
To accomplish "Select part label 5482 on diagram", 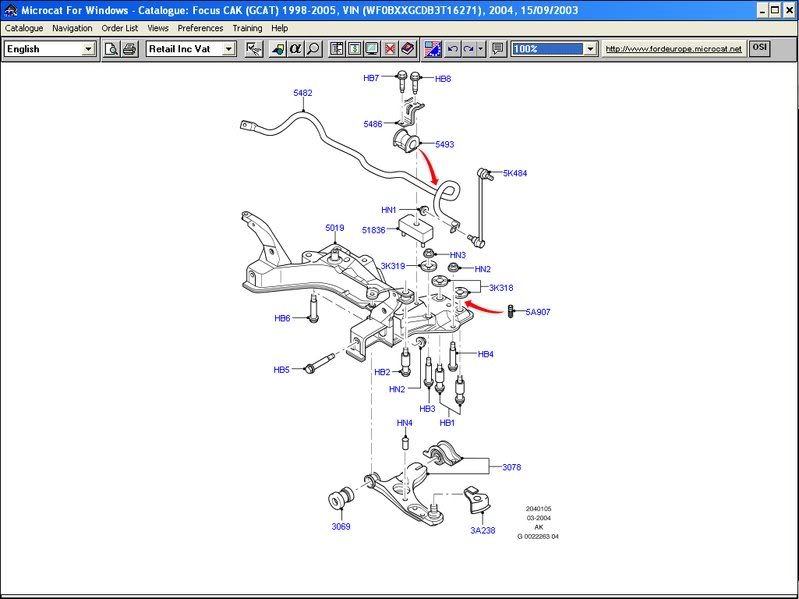I will [x=302, y=93].
